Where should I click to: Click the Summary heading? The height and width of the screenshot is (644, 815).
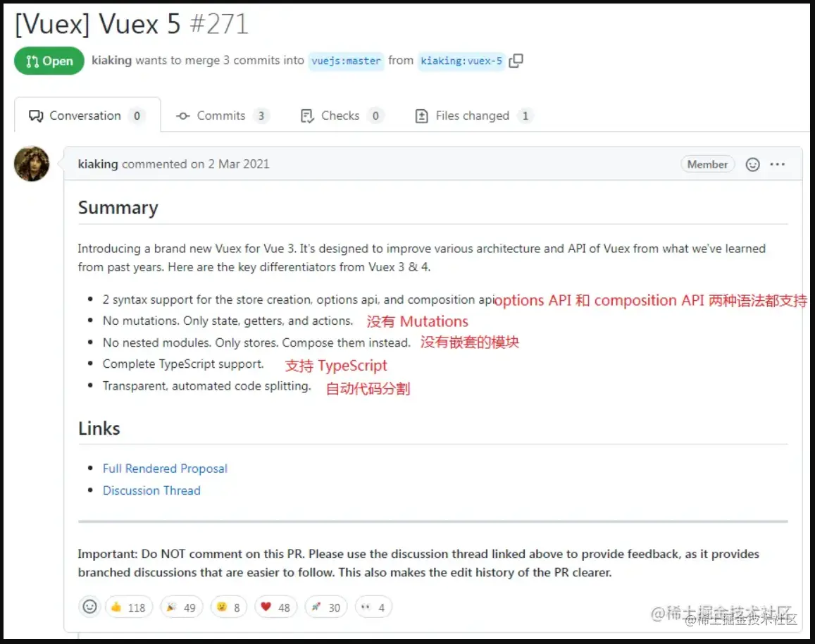click(118, 207)
